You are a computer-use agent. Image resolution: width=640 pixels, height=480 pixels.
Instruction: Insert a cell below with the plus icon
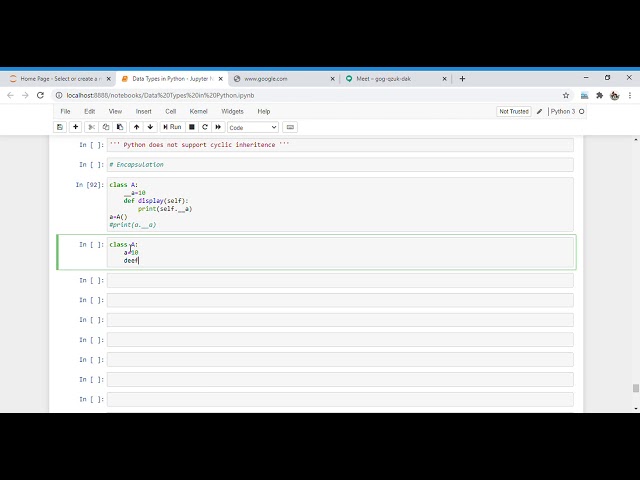[76, 127]
